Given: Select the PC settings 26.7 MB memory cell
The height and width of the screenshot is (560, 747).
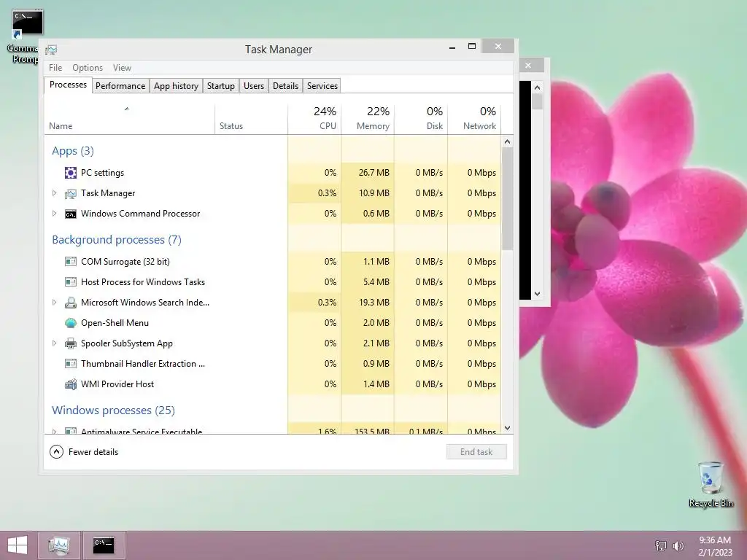Looking at the screenshot, I should 368,173.
